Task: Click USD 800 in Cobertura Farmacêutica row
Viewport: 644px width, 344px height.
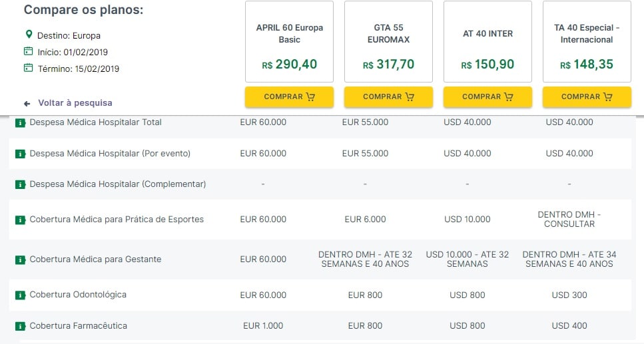Action: (x=468, y=325)
